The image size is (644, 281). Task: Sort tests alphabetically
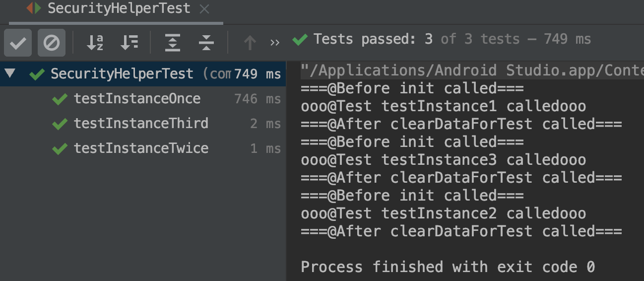click(x=95, y=43)
